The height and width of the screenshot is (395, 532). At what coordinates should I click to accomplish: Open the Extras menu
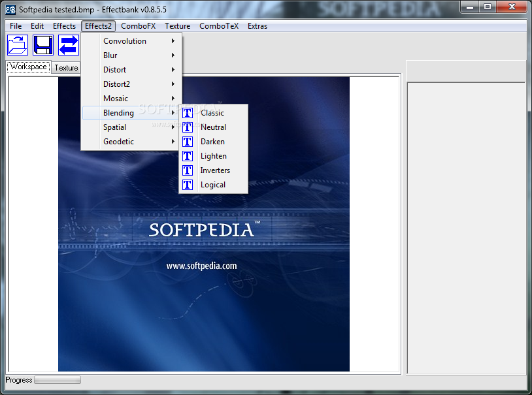(x=258, y=26)
